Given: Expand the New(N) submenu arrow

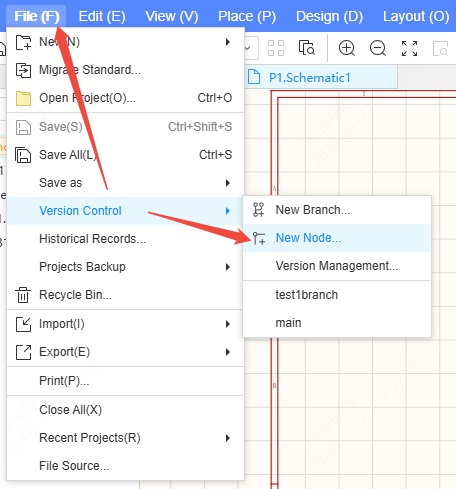Looking at the screenshot, I should [228, 42].
